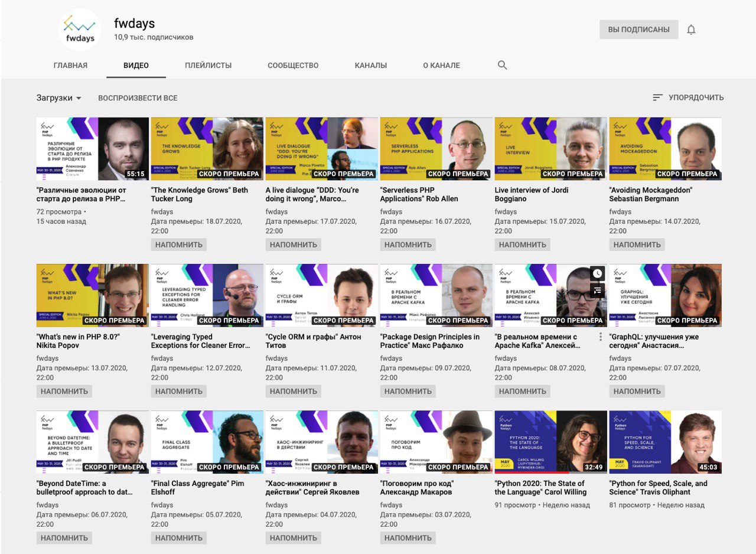Go to the СООБЩЕСТВО tab
The height and width of the screenshot is (554, 756).
click(293, 66)
